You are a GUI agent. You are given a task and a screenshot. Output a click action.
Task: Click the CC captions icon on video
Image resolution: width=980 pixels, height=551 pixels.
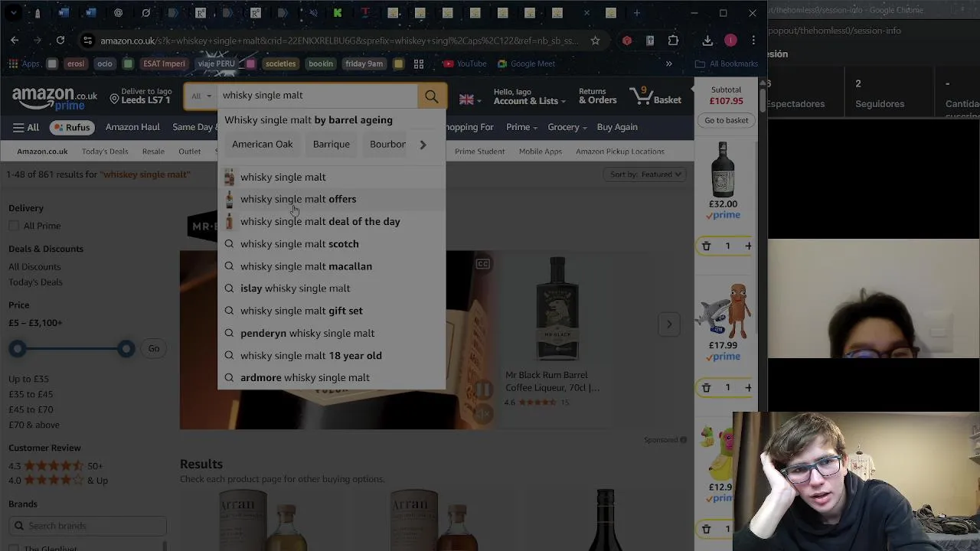482,264
